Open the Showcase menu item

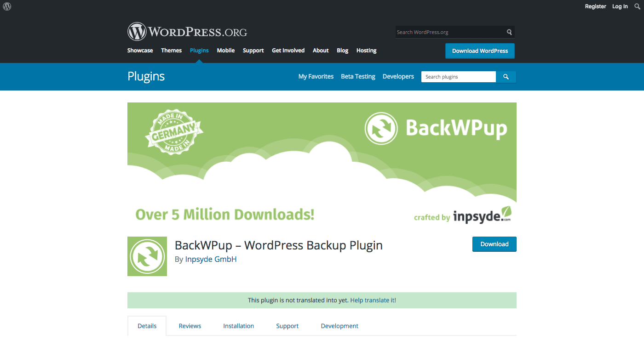140,51
